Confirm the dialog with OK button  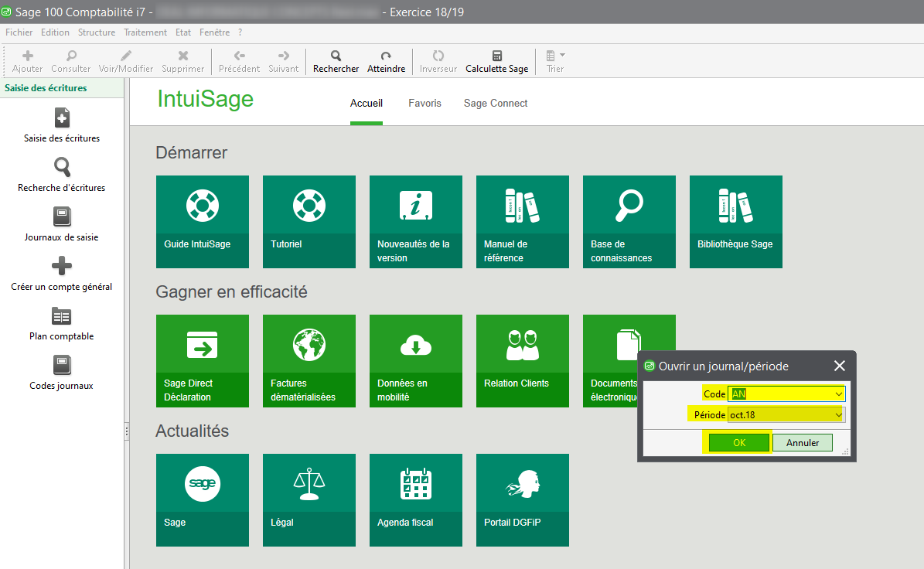click(739, 443)
